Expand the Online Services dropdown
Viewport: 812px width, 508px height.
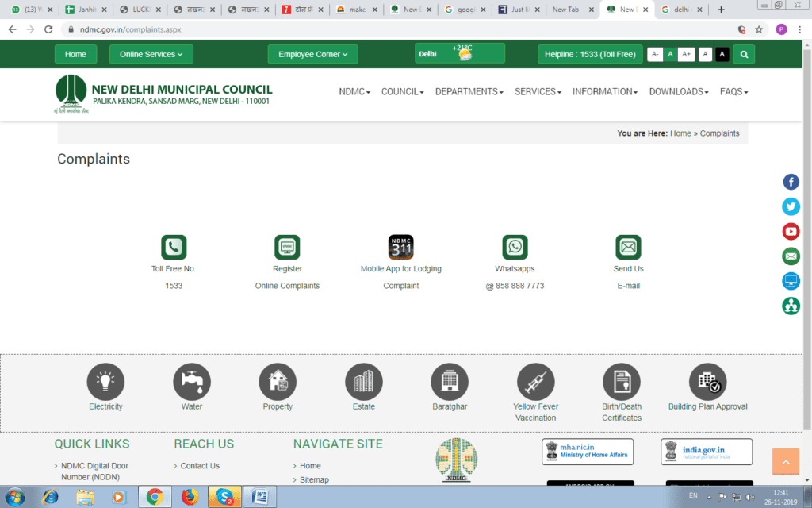tap(151, 54)
